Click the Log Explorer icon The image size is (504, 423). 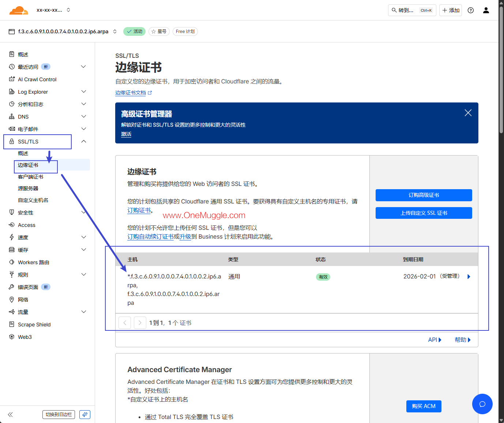point(12,91)
